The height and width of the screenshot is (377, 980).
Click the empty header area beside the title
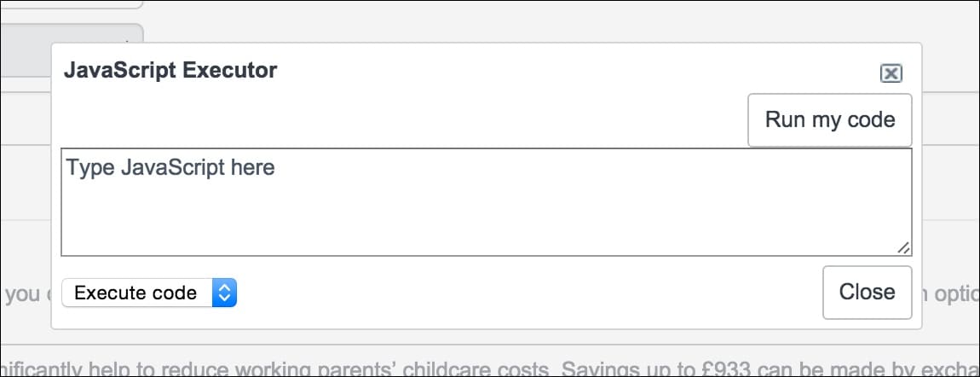point(554,71)
